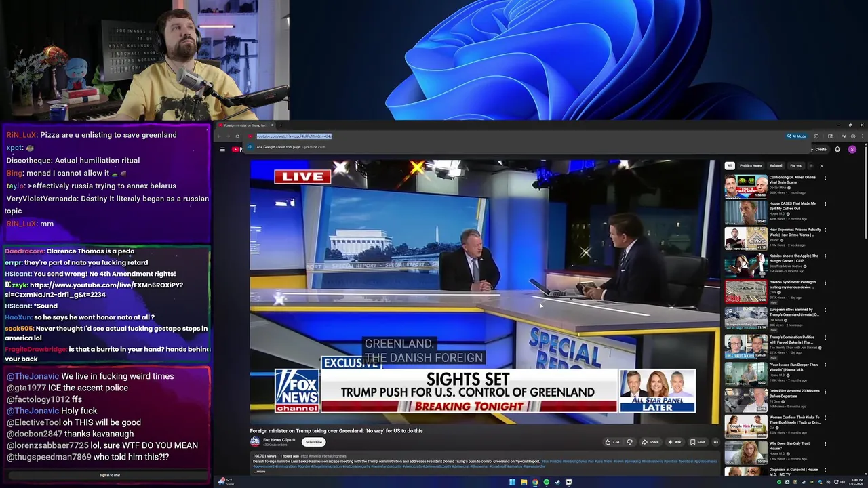Click the Share button under video

click(x=650, y=442)
